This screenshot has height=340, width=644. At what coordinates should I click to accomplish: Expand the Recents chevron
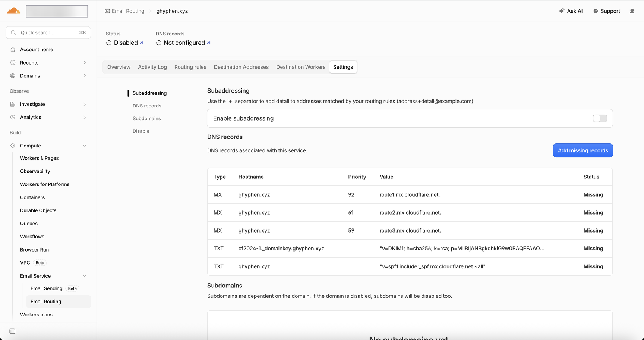tap(85, 63)
